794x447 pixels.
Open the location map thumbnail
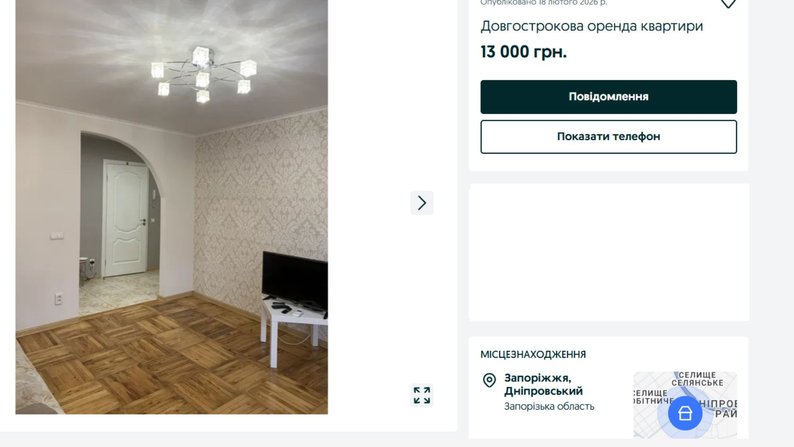click(685, 404)
